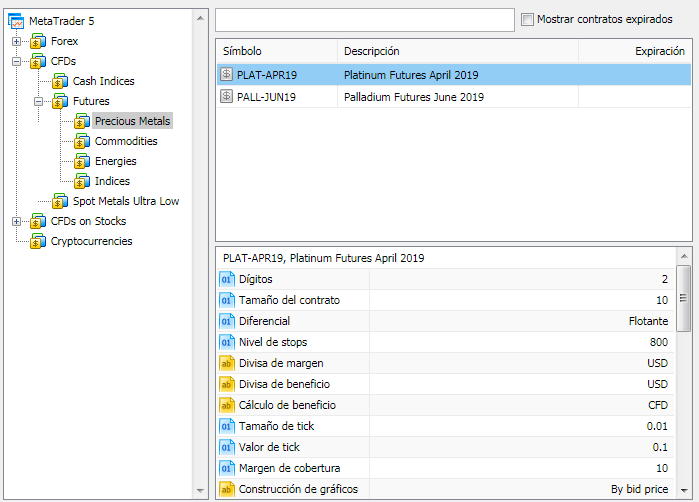Click the Dígitos property icon
Screen dimensions: 699x502
(226, 279)
